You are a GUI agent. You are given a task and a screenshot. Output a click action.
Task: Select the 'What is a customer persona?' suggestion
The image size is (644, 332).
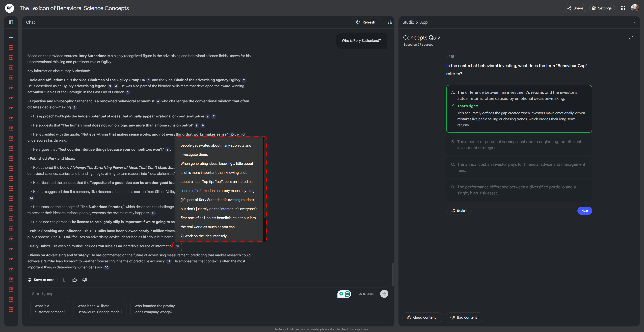[50, 309]
